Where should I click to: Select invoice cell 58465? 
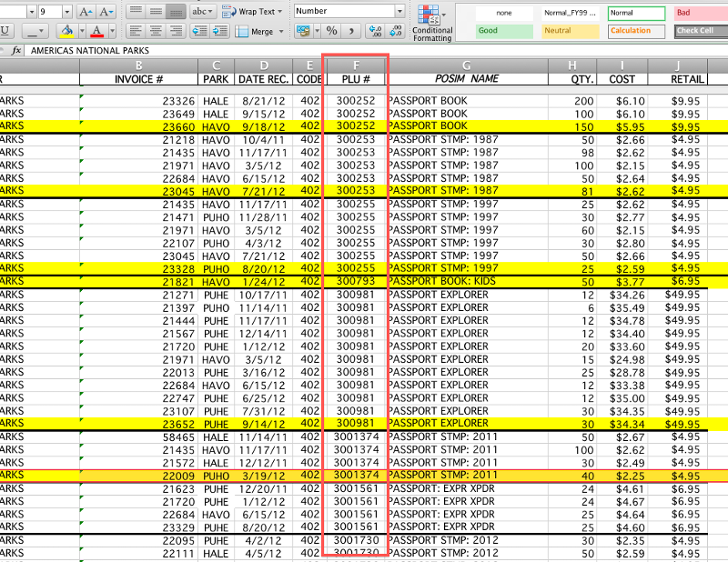(138, 437)
